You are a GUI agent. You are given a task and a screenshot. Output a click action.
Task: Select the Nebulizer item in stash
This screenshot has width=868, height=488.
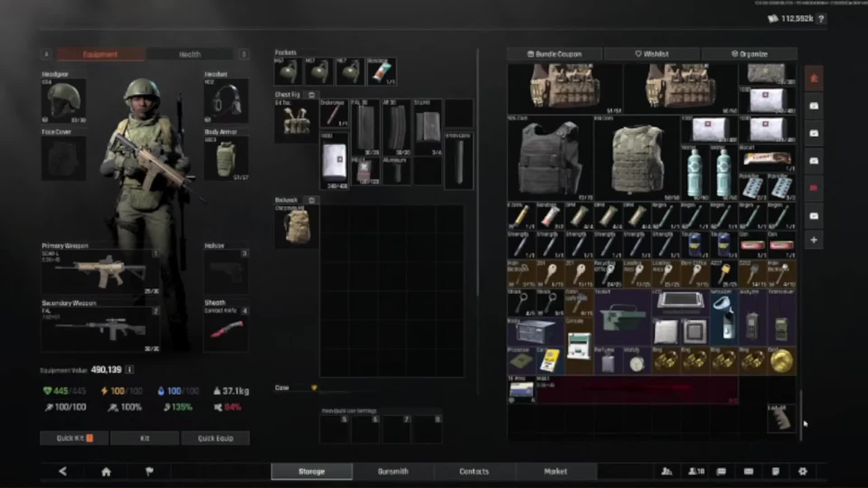tap(724, 317)
